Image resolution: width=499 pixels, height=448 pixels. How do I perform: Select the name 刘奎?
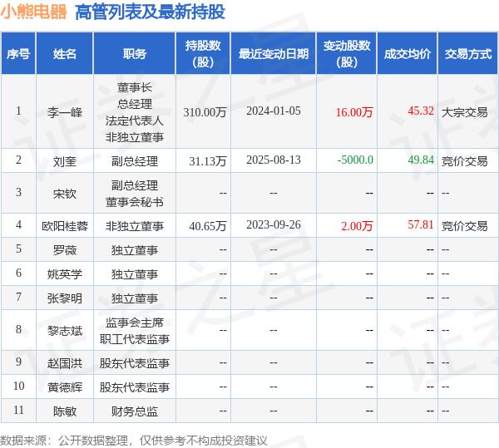pos(65,161)
